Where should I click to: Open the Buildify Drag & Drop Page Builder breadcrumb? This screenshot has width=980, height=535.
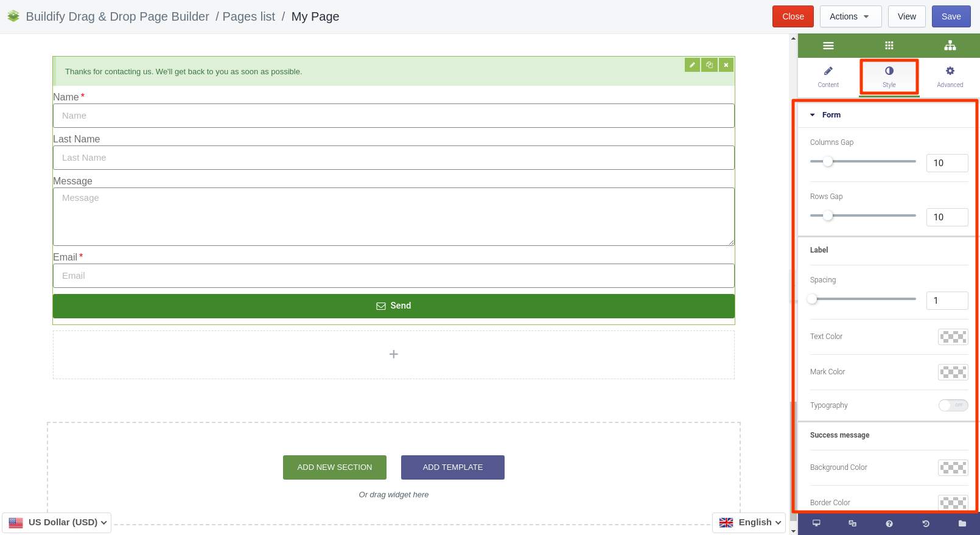click(x=117, y=16)
